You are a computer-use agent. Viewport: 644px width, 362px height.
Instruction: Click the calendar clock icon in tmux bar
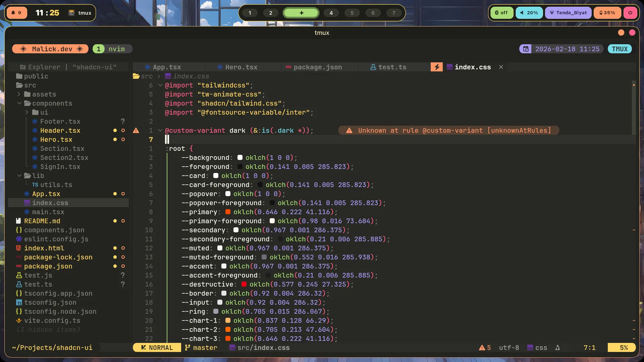pyautogui.click(x=526, y=49)
